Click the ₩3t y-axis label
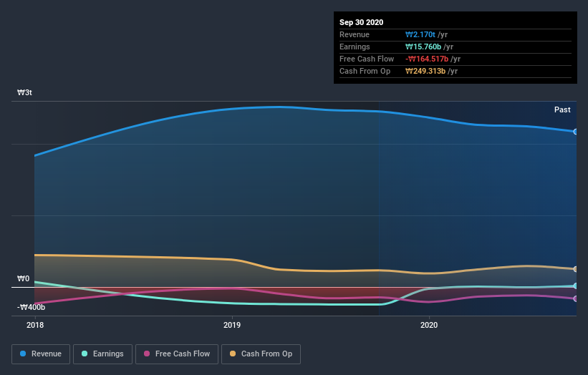588x375 pixels. (24, 92)
